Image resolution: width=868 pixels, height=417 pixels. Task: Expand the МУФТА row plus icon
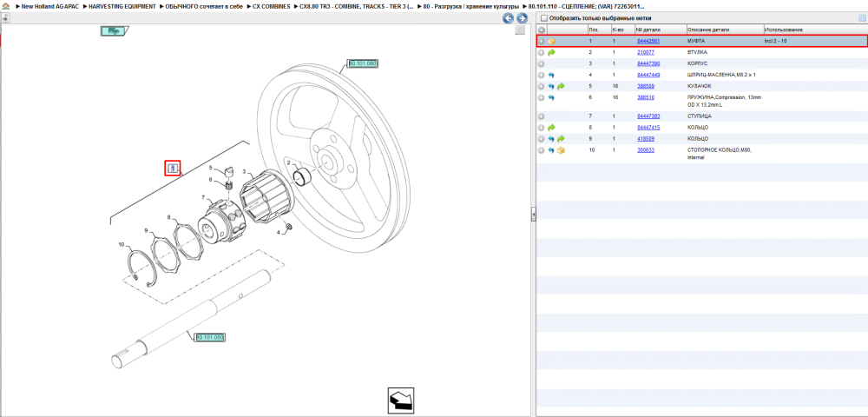(x=542, y=42)
